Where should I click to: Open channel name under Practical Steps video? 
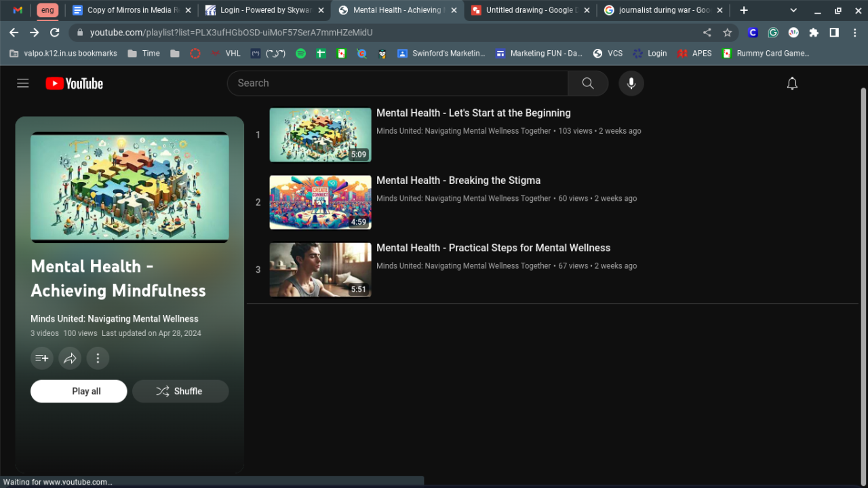463,266
